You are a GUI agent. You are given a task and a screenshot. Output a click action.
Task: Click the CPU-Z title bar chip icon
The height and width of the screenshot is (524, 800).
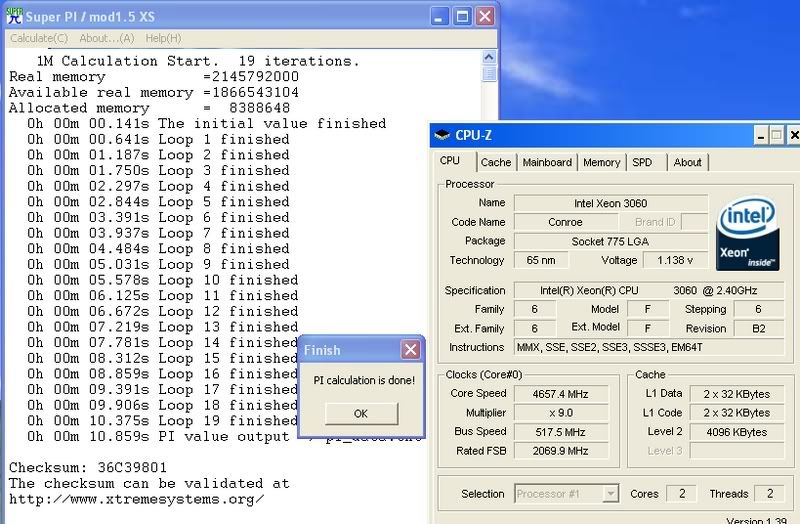[x=442, y=135]
